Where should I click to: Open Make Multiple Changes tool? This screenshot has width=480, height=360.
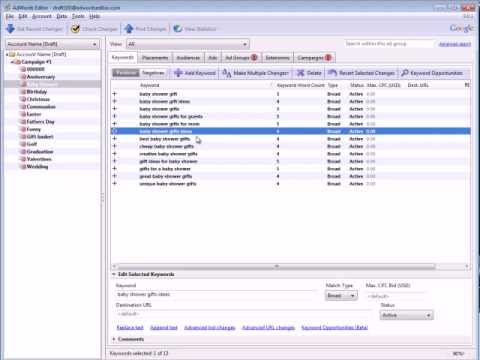[255, 73]
